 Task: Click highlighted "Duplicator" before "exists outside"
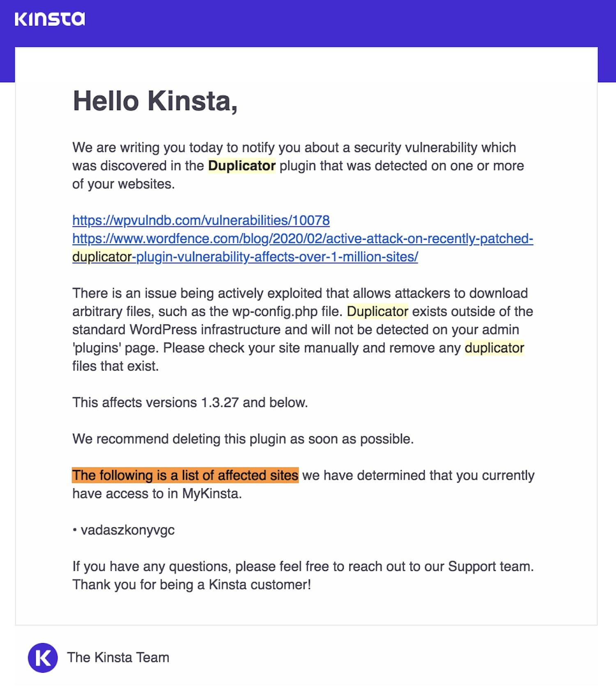[377, 312]
